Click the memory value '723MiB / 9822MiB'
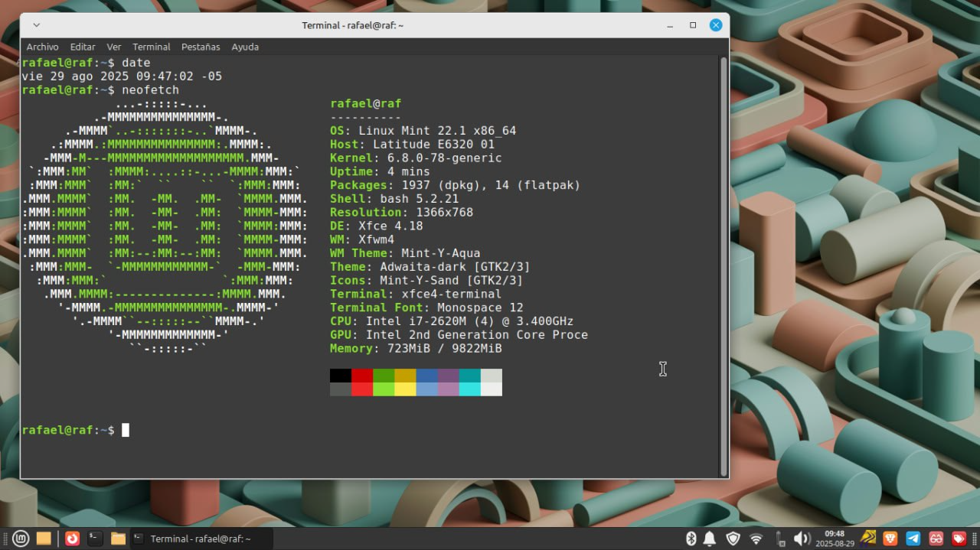Viewport: 980px width, 550px height. pyautogui.click(x=444, y=348)
